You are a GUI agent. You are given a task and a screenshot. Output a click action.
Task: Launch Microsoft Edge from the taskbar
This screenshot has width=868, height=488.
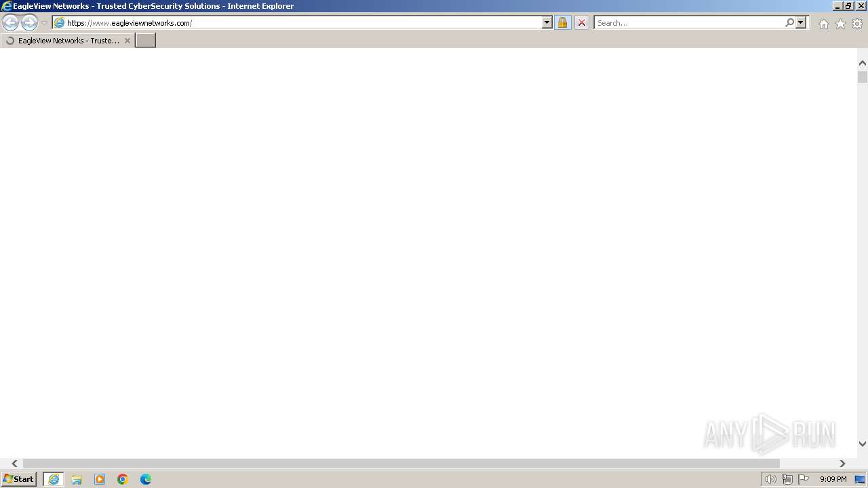click(146, 479)
